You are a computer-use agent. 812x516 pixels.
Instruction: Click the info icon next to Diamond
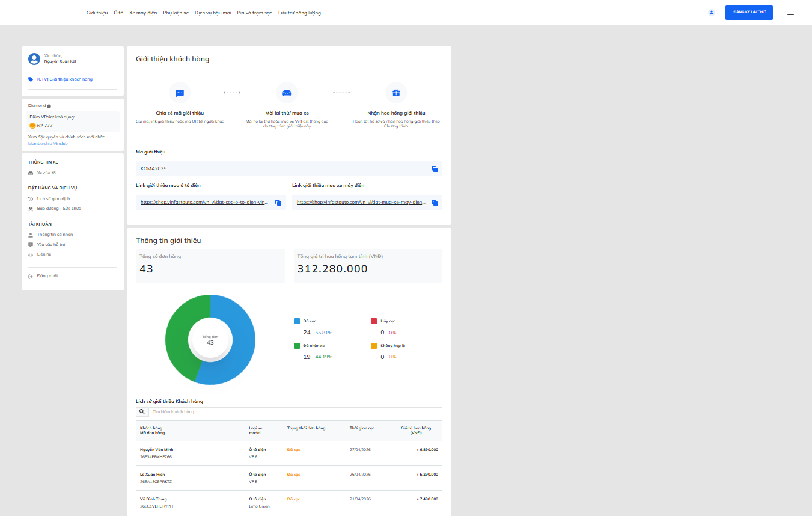(49, 106)
